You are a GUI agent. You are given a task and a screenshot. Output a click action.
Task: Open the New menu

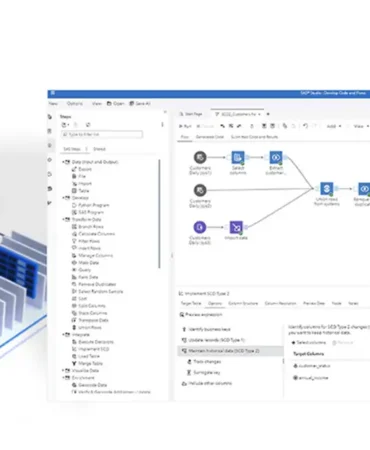[53, 104]
